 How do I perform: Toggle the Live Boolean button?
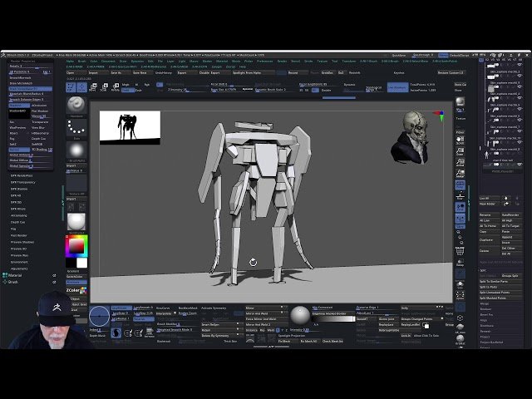[x=397, y=87]
